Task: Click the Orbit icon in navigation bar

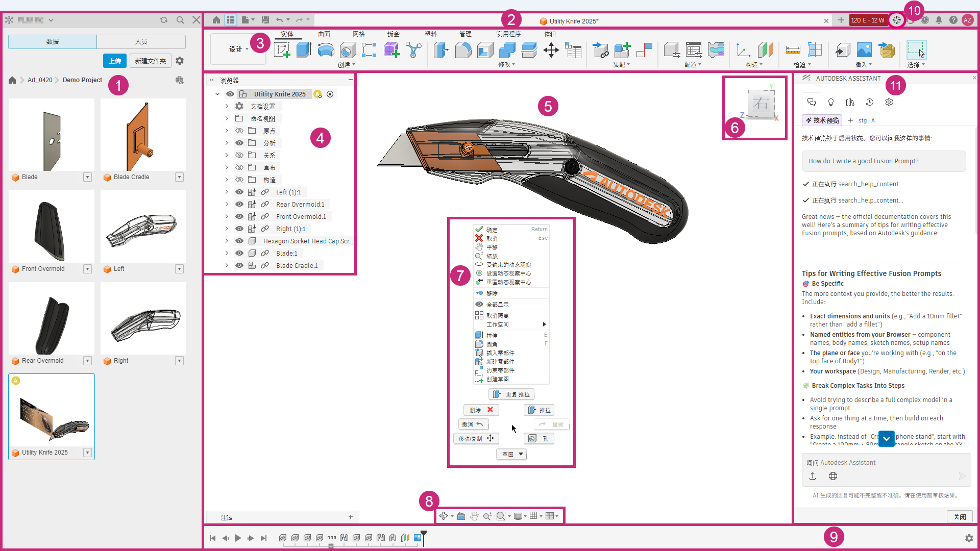Action: (444, 516)
